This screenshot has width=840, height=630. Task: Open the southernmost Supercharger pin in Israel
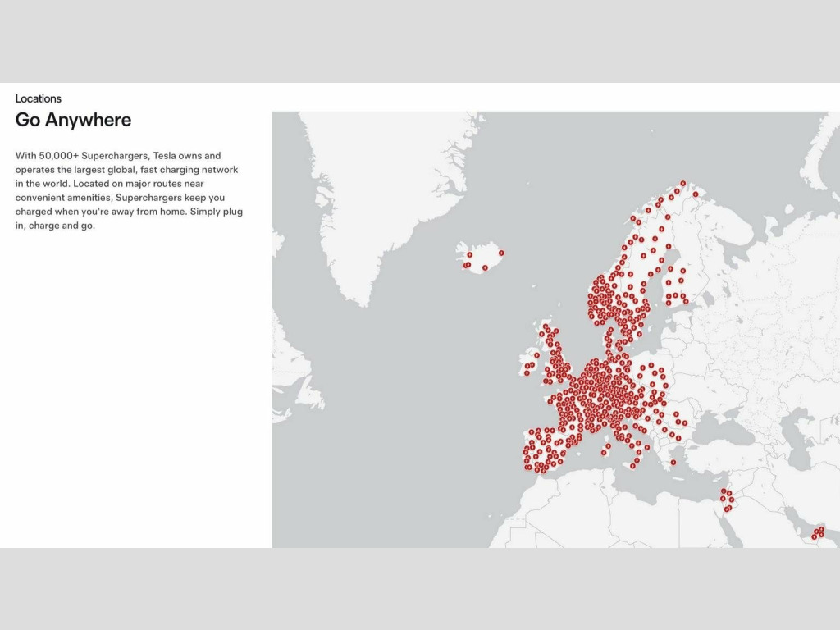click(x=727, y=509)
